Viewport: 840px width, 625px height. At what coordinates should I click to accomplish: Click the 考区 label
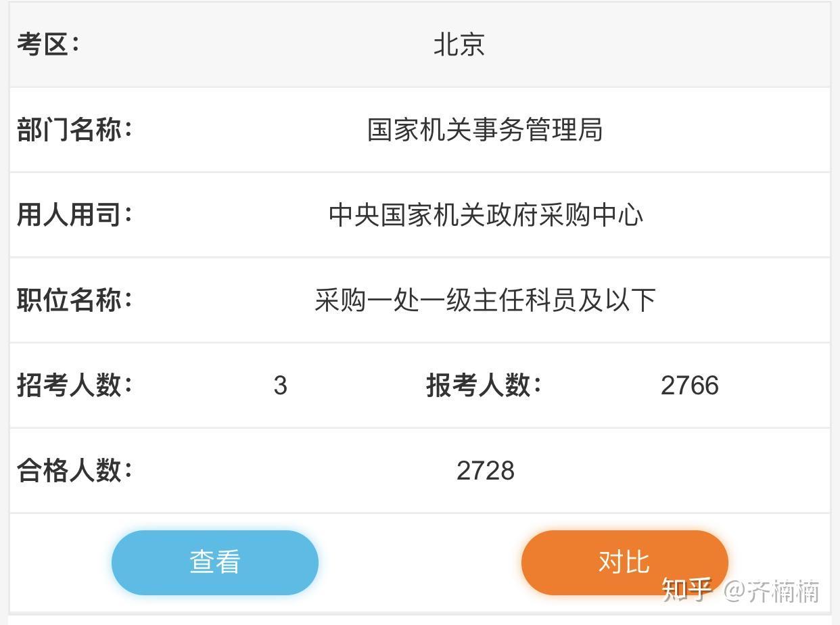[48, 45]
